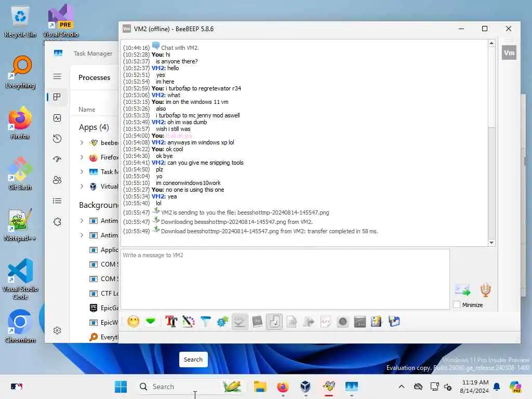Click the send message arrow icon
Screen dimensions: 532x399
pyautogui.click(x=462, y=290)
